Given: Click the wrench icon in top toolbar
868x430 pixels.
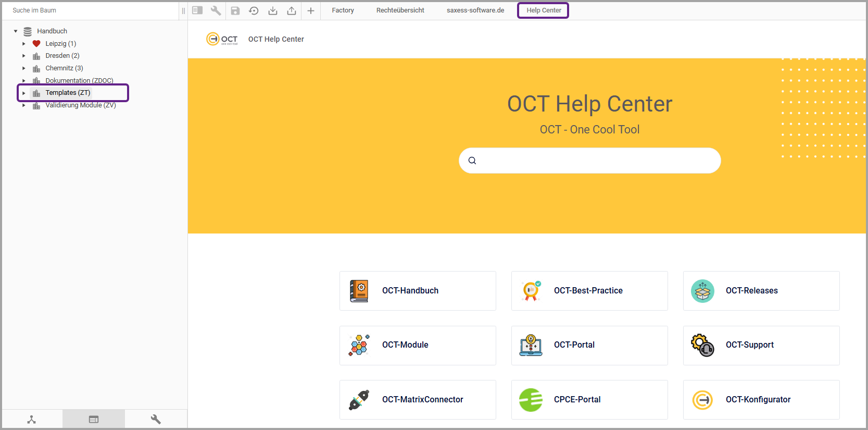Looking at the screenshot, I should (x=216, y=10).
